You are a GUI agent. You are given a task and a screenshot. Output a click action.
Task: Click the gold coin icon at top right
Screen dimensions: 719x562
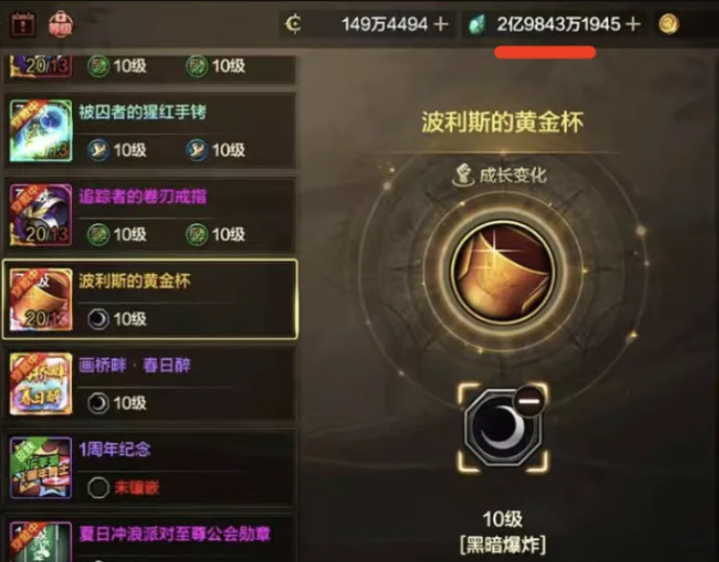pyautogui.click(x=669, y=24)
